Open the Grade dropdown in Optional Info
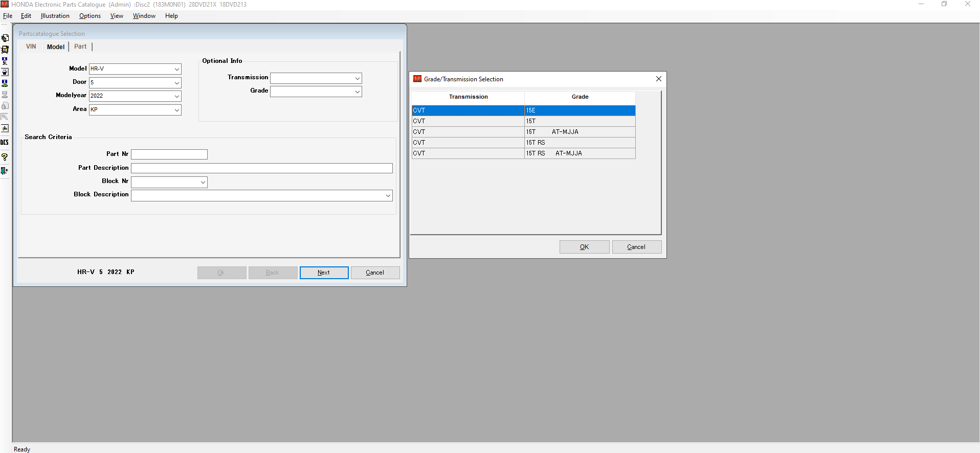The height and width of the screenshot is (453, 980). pos(357,92)
